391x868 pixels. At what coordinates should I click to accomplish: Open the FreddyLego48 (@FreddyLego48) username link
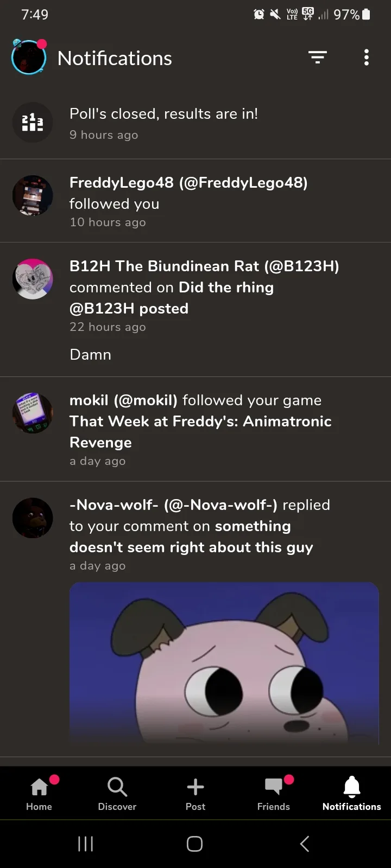[x=188, y=183]
